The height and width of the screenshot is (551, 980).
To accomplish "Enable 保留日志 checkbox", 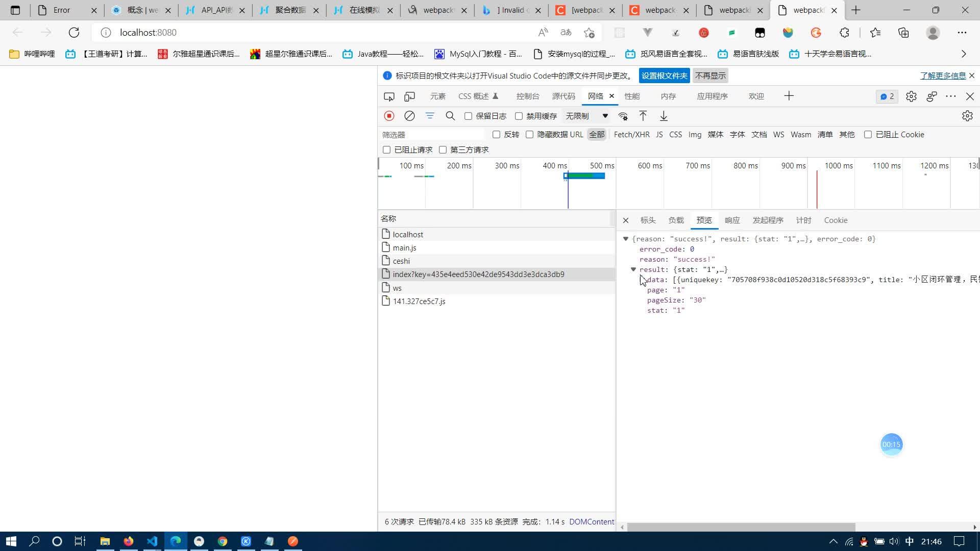I will [x=468, y=116].
